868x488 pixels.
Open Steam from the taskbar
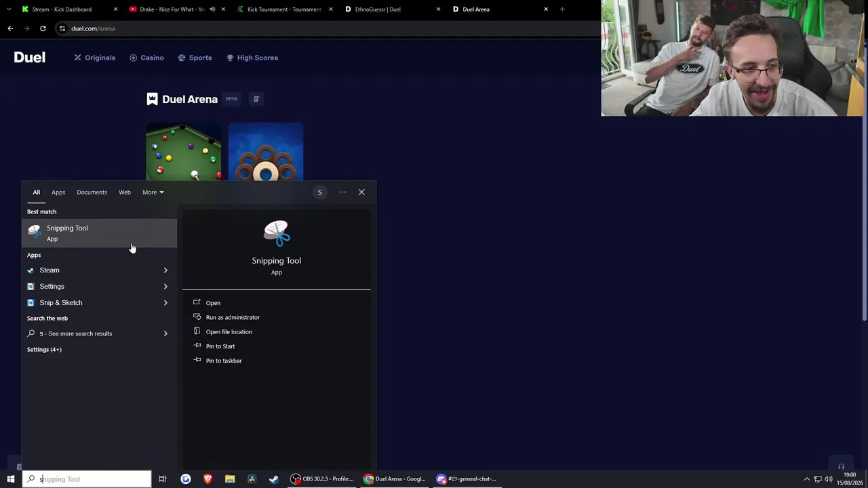click(274, 479)
